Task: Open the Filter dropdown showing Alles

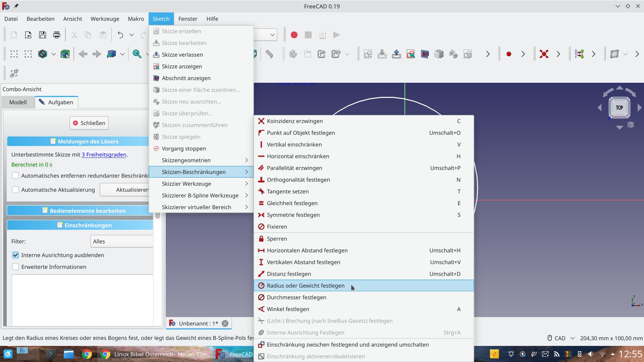Action: click(122, 241)
